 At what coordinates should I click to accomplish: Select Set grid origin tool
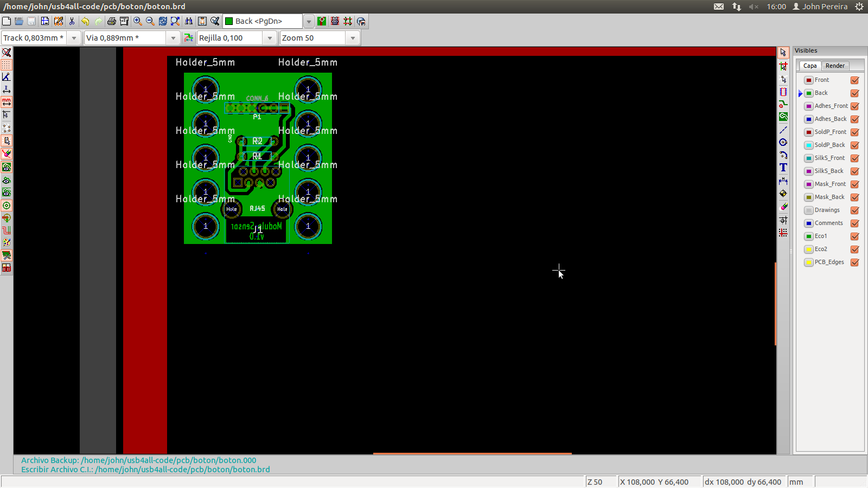pos(783,233)
